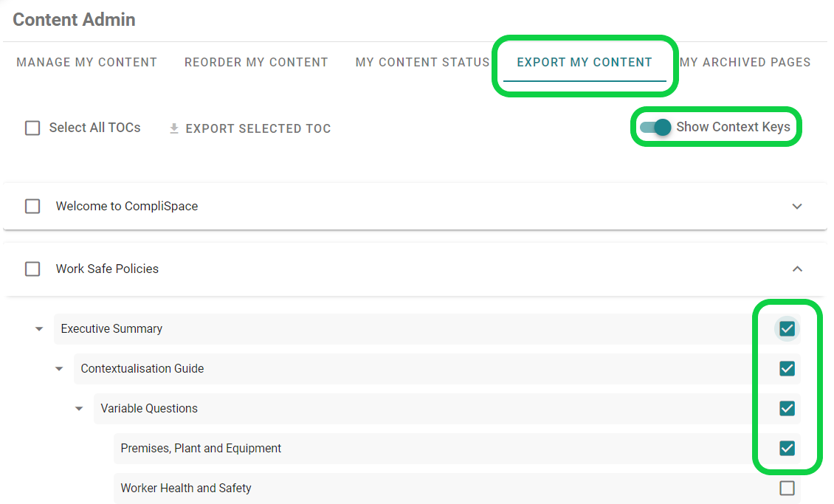Collapse the Variable Questions disclosure triangle

(x=78, y=408)
